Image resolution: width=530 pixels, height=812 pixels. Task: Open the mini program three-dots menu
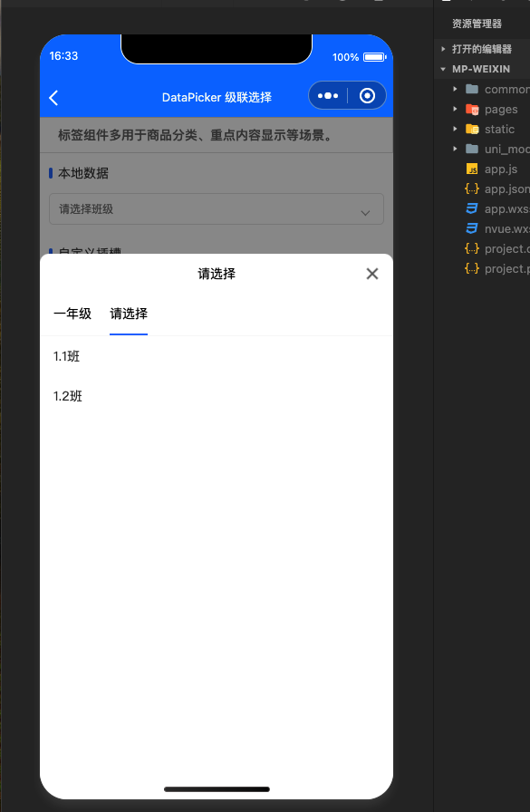(328, 96)
